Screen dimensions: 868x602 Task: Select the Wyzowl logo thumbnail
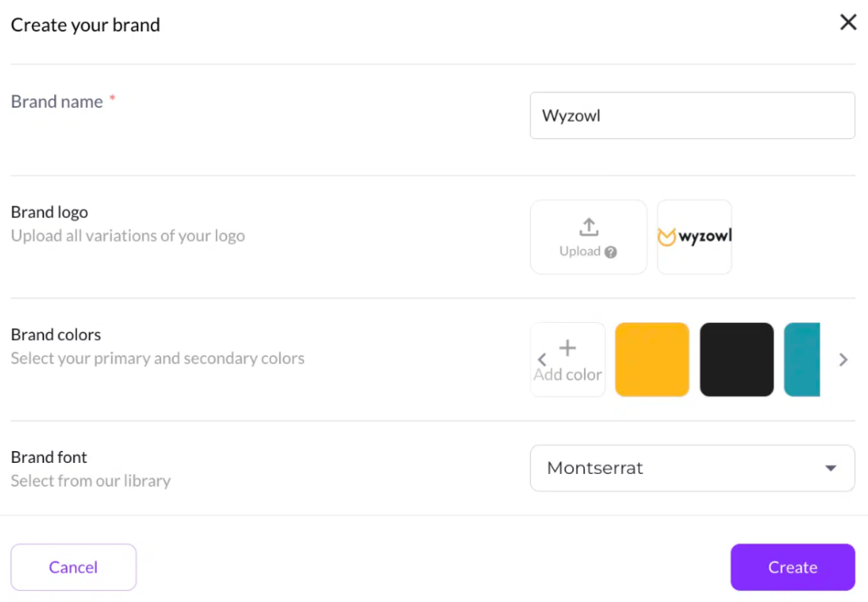tap(694, 237)
